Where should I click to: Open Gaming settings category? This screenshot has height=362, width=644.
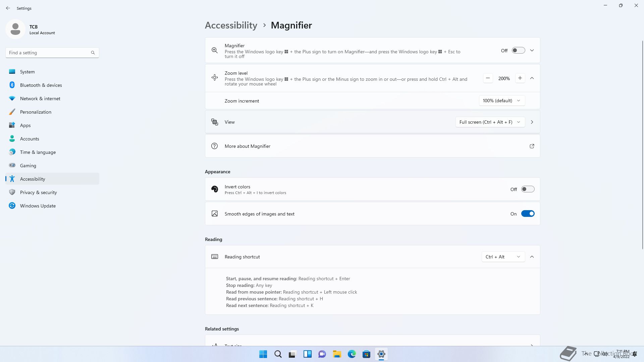(52, 166)
